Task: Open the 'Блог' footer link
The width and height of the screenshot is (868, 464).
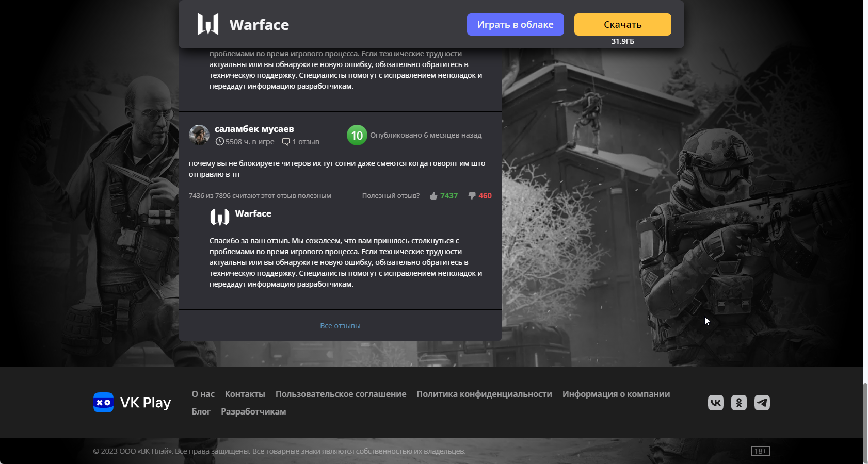Action: [201, 411]
